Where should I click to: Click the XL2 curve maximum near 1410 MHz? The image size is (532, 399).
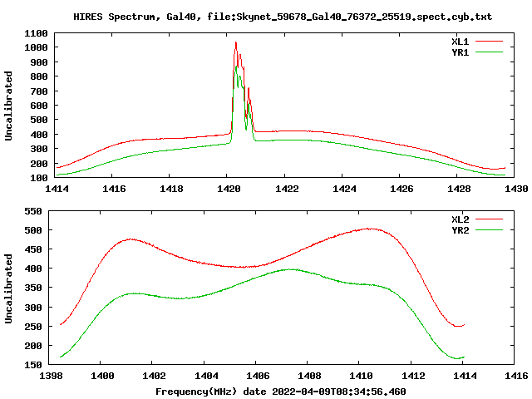coord(370,229)
